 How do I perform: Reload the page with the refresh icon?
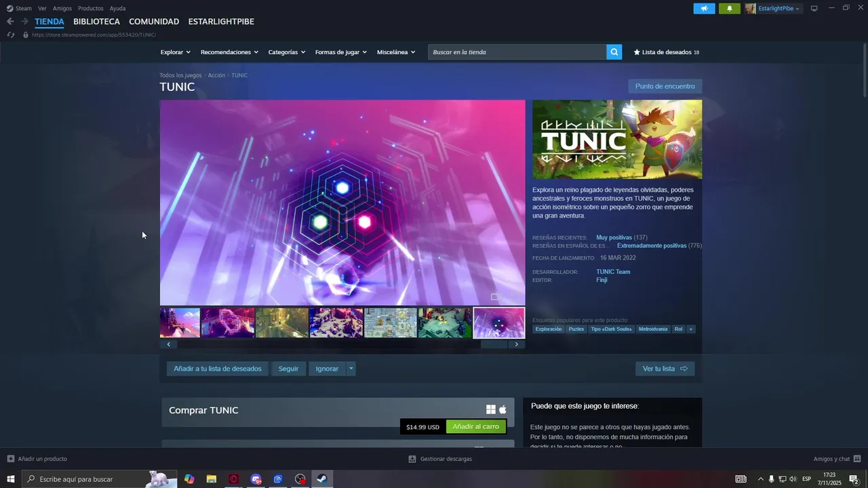tap(10, 35)
